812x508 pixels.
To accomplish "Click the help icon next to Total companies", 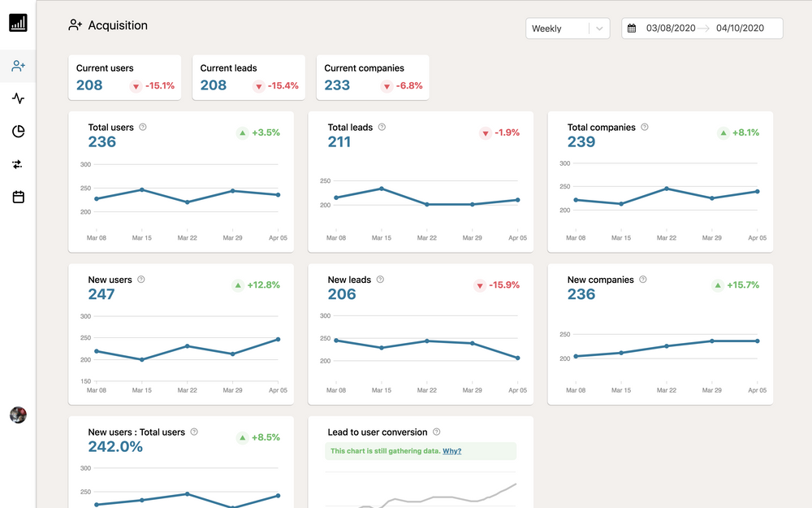I will point(644,127).
